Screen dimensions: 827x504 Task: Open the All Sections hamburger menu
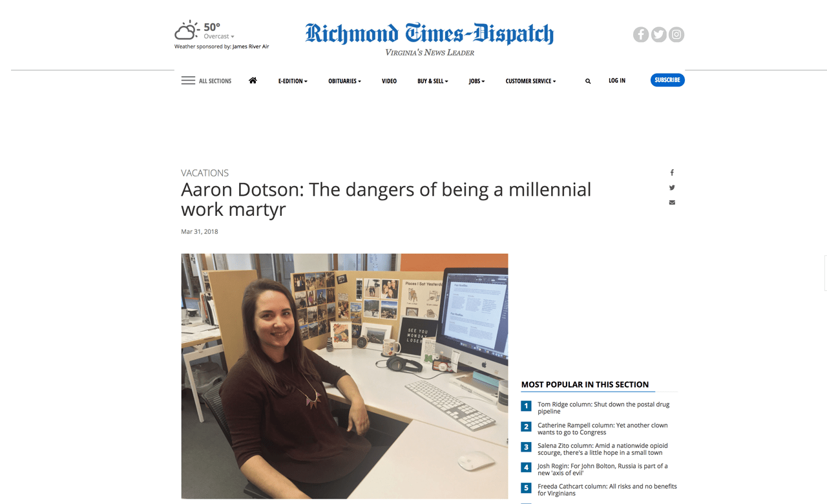pos(206,81)
